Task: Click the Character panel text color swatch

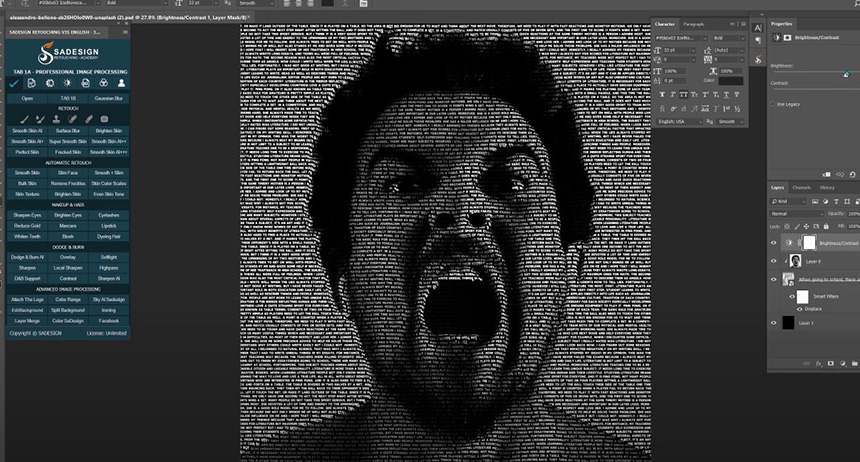Action: (731, 81)
